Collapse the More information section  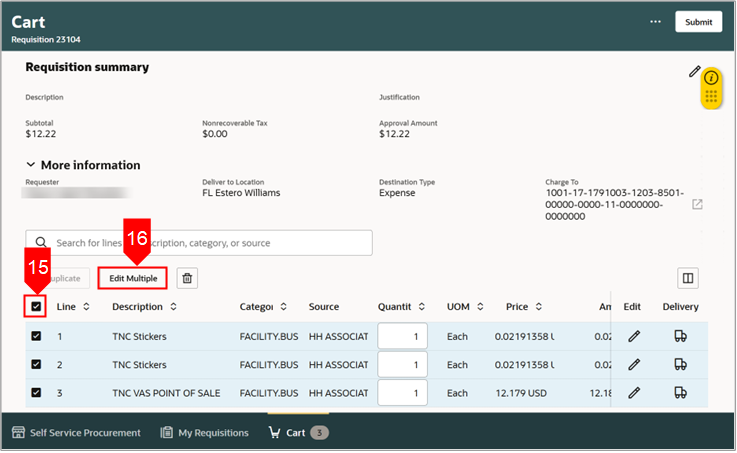31,165
